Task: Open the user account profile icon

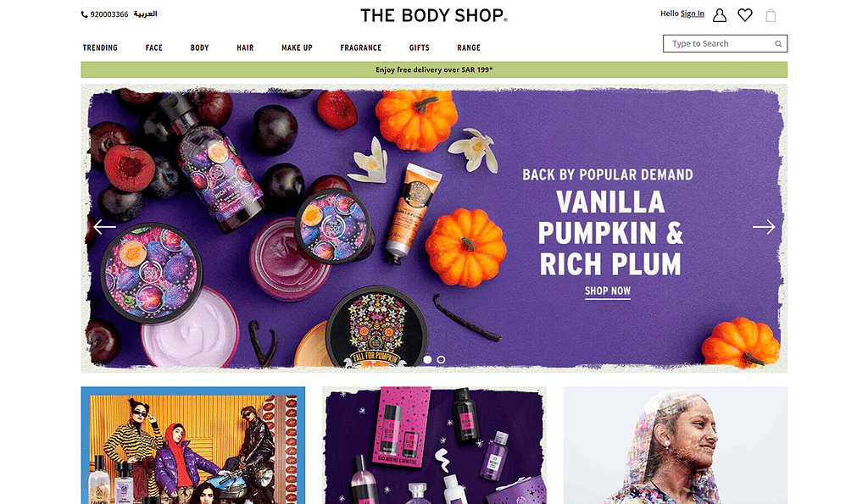Action: (x=719, y=15)
